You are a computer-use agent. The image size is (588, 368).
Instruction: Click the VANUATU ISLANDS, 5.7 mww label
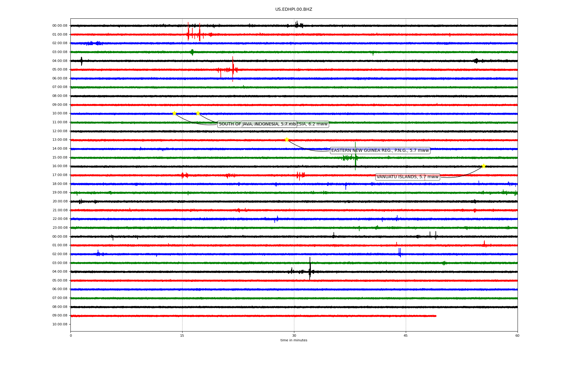click(x=408, y=177)
